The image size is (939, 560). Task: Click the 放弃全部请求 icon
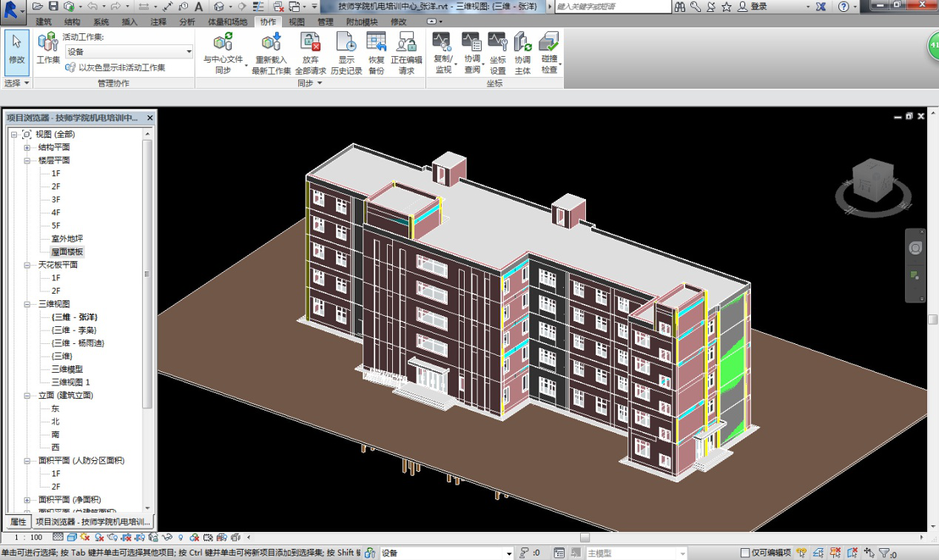point(310,43)
